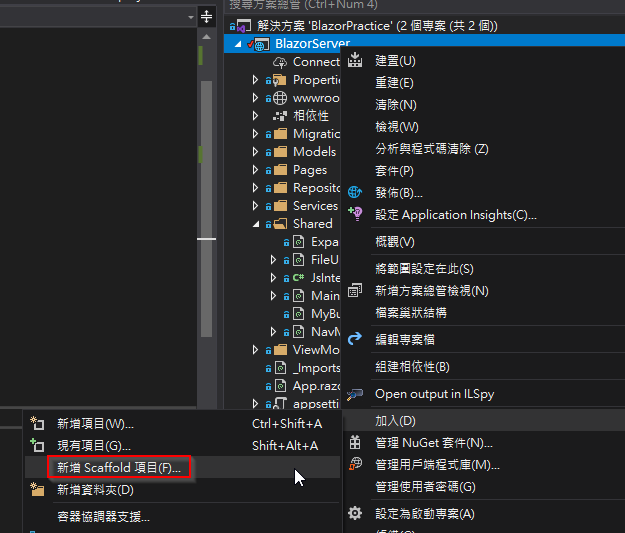Select 概觀(V) menu entry

(x=395, y=242)
